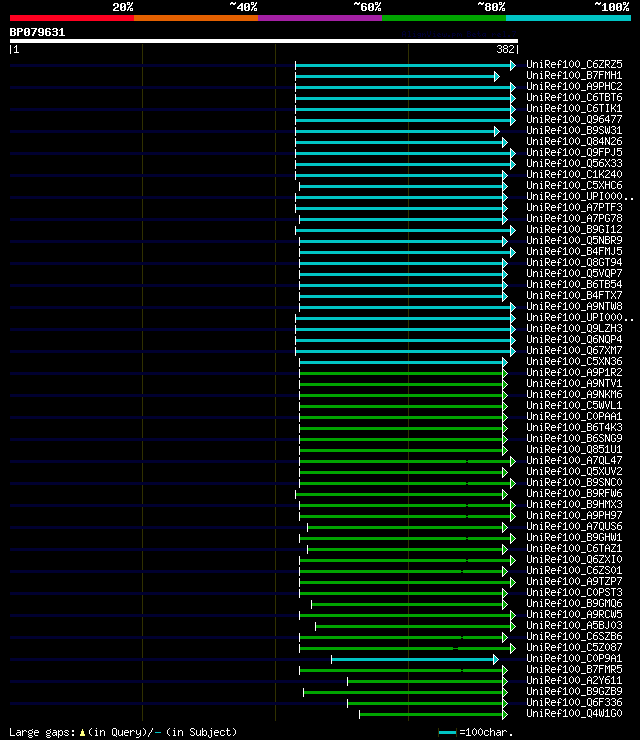Click the arrowhead ending the UniRef100_A5BJ03 bar

click(513, 626)
